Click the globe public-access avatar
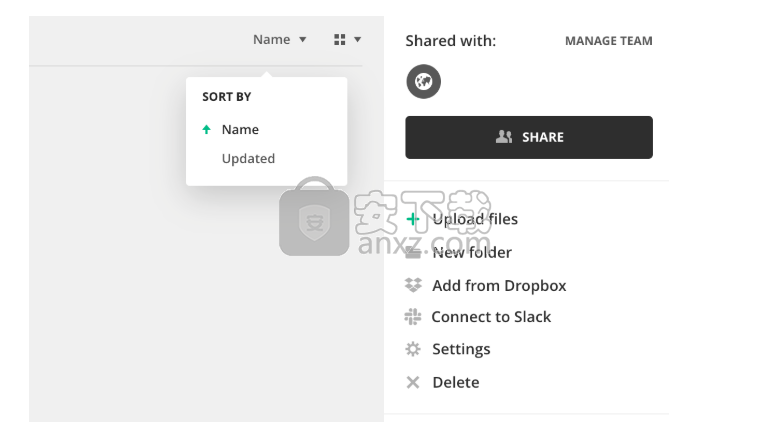This screenshot has width=774, height=435. (x=424, y=81)
